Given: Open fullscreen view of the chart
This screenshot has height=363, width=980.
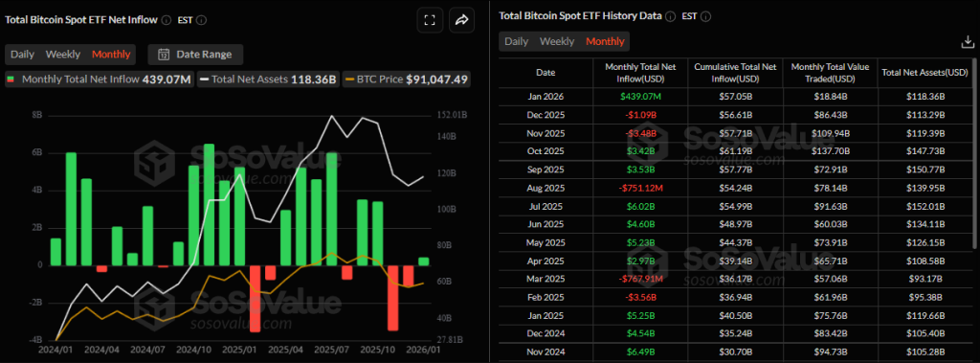Looking at the screenshot, I should click(x=430, y=20).
